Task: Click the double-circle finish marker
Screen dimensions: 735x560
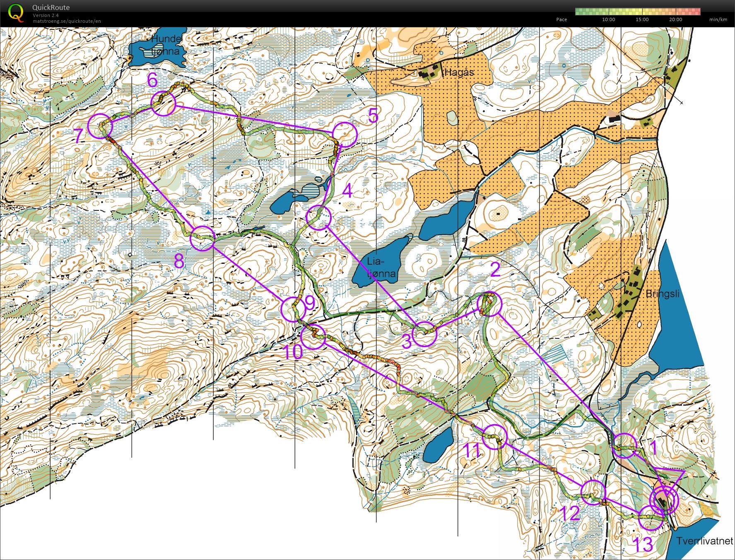Action: [x=664, y=500]
